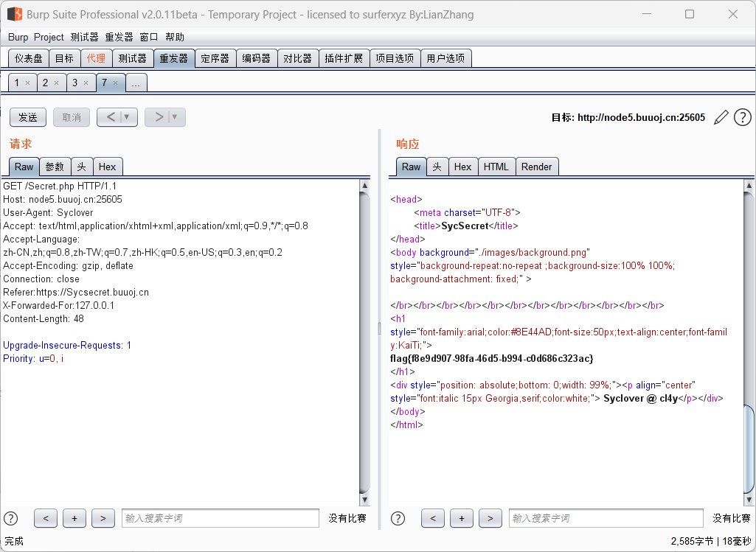Click the '2,585字节 | 18毫秒' status text

point(711,542)
